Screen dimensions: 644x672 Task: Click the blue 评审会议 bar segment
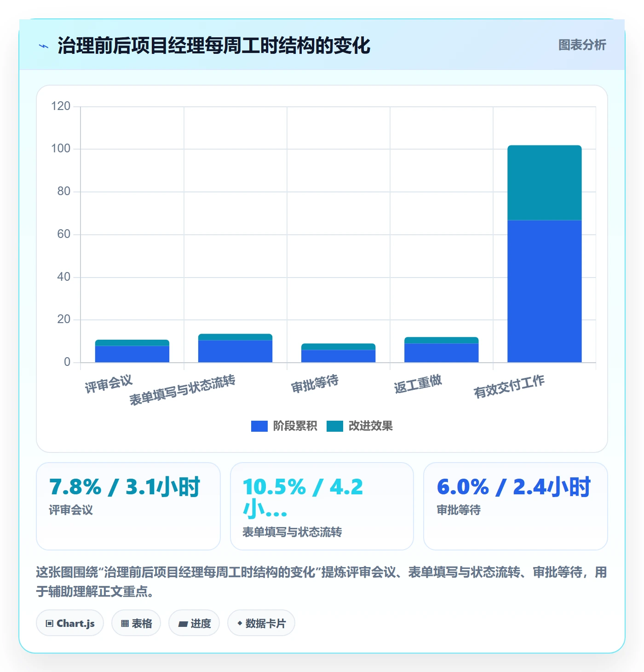pos(132,354)
